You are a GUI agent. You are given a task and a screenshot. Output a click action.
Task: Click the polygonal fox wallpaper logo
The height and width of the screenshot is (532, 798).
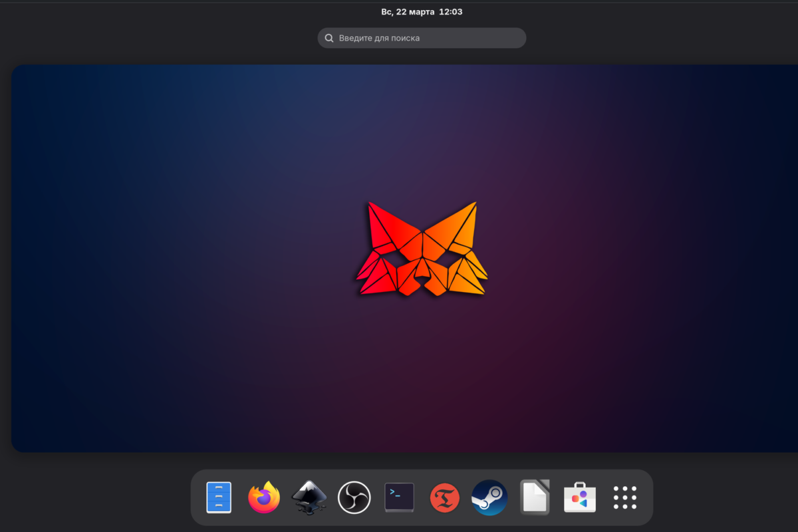click(x=422, y=249)
